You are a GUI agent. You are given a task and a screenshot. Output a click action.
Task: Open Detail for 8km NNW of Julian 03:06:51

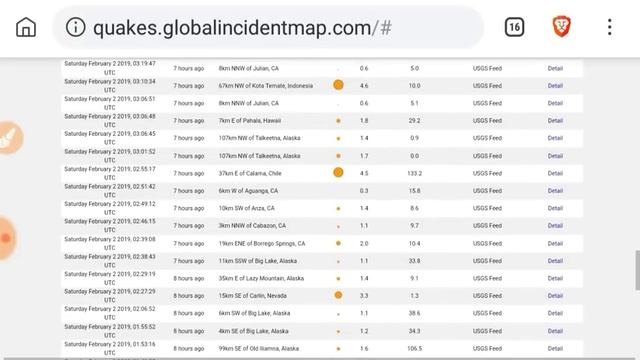click(x=555, y=103)
